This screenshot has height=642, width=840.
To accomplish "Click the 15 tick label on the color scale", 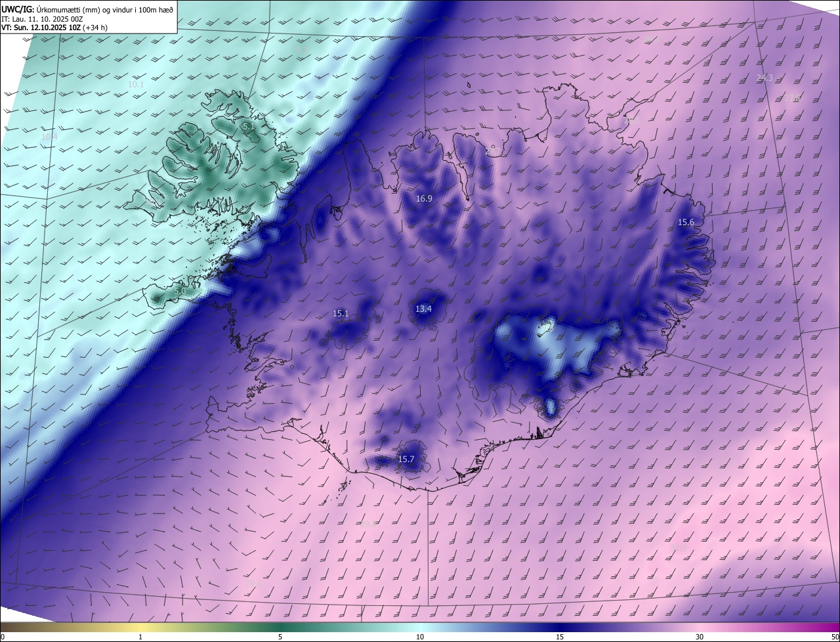I will click(560, 637).
